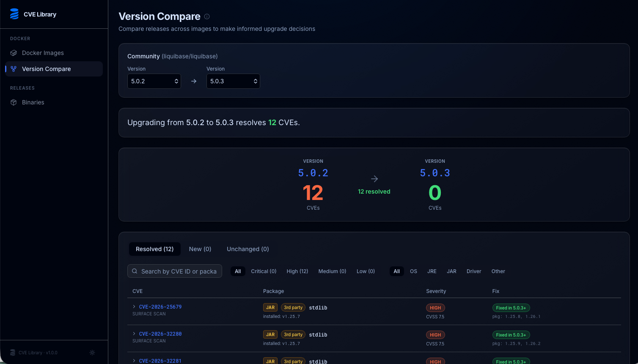This screenshot has height=364, width=638.
Task: Click the Severity column header
Action: pyautogui.click(x=436, y=291)
